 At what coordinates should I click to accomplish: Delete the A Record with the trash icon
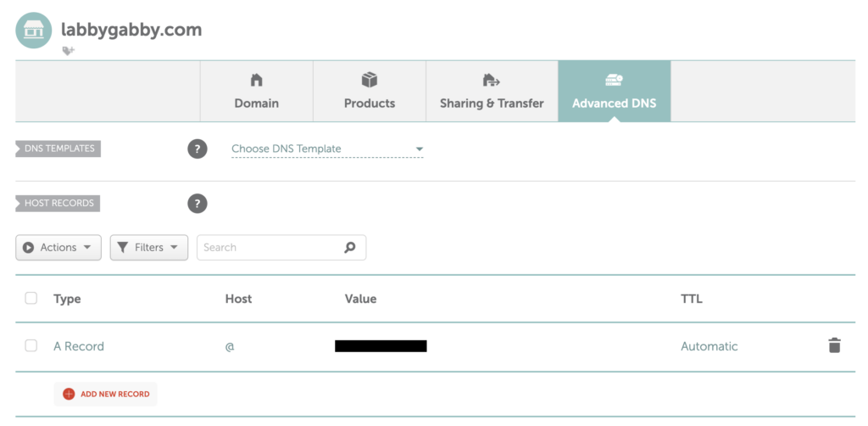coord(834,345)
